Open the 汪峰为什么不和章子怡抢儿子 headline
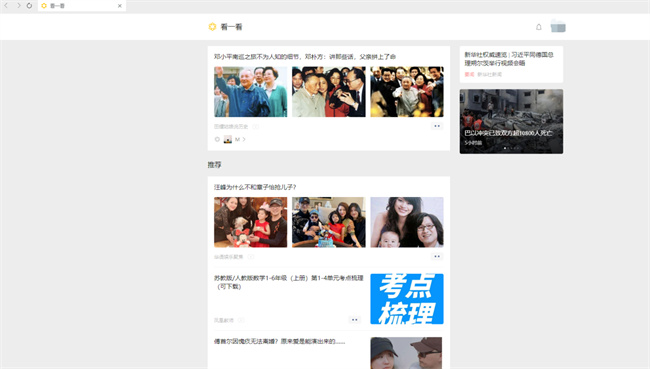 [255, 187]
